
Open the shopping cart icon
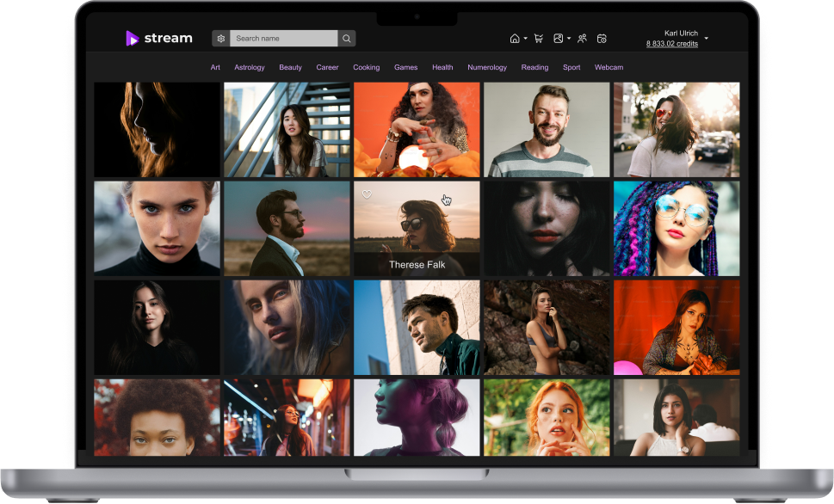[539, 39]
